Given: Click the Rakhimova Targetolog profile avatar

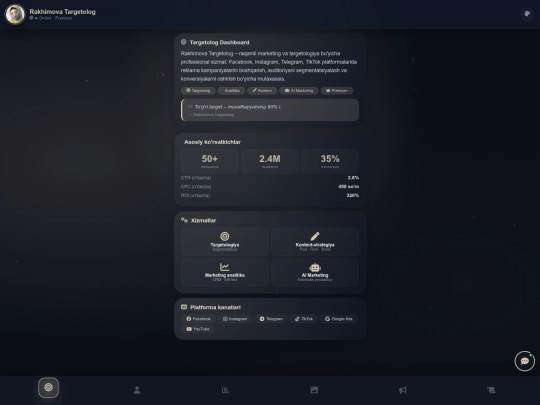Looking at the screenshot, I should [x=15, y=14].
